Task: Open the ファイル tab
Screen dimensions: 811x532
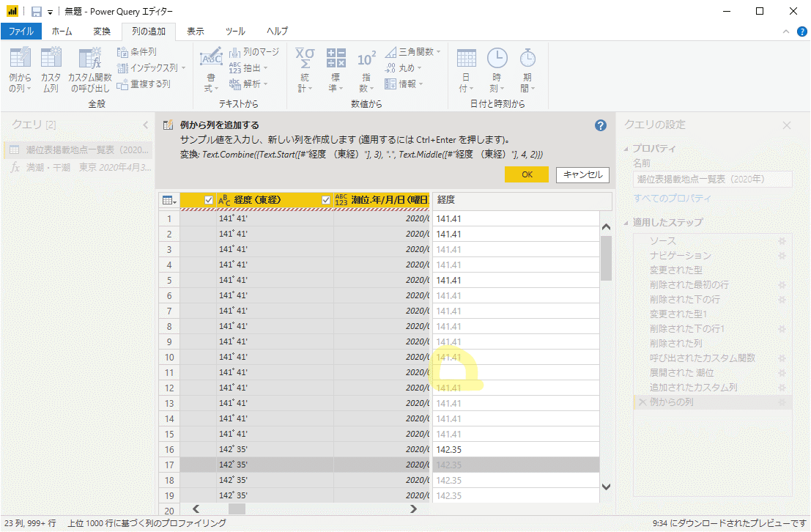Action: click(21, 32)
